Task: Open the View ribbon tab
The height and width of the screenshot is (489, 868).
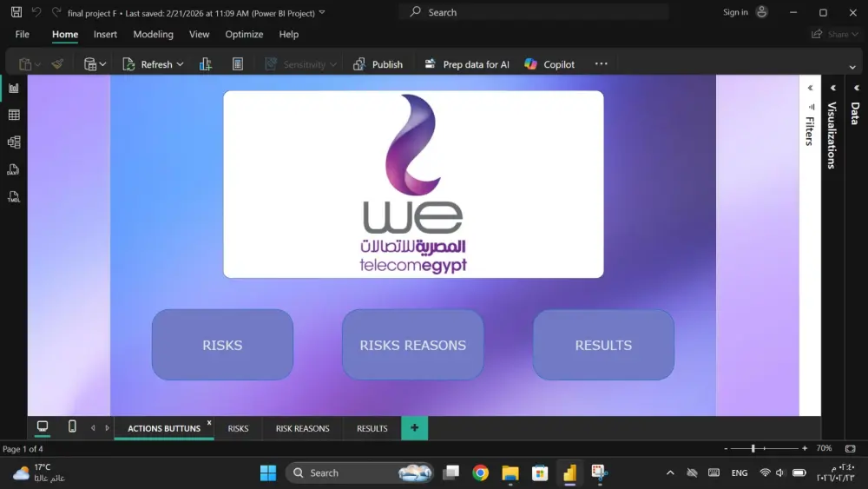Action: 200,35
